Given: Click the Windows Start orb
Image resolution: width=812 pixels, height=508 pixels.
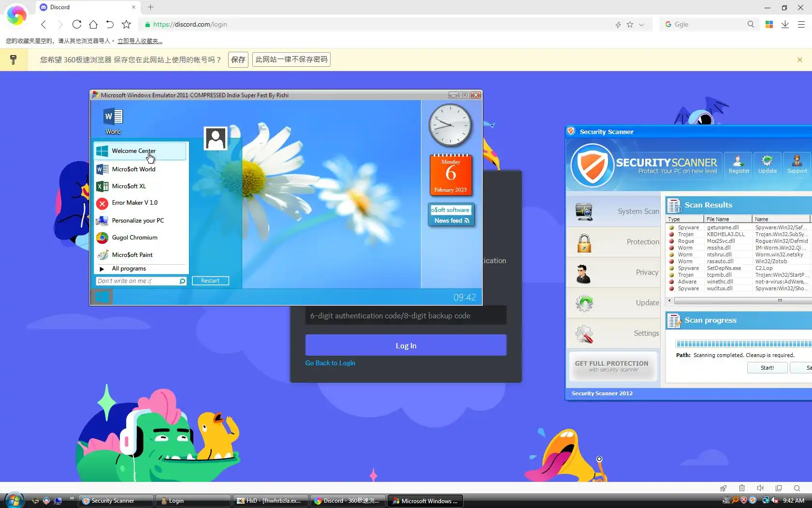Looking at the screenshot, I should [x=14, y=500].
